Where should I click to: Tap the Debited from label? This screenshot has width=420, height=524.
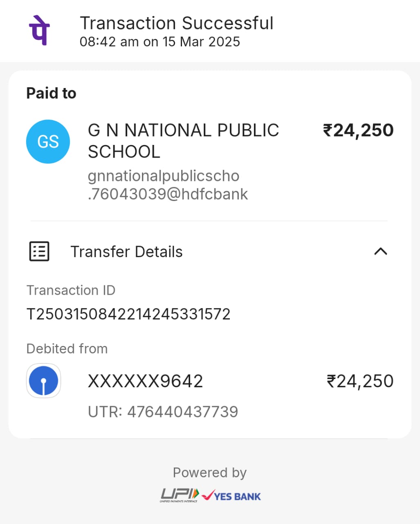(67, 349)
